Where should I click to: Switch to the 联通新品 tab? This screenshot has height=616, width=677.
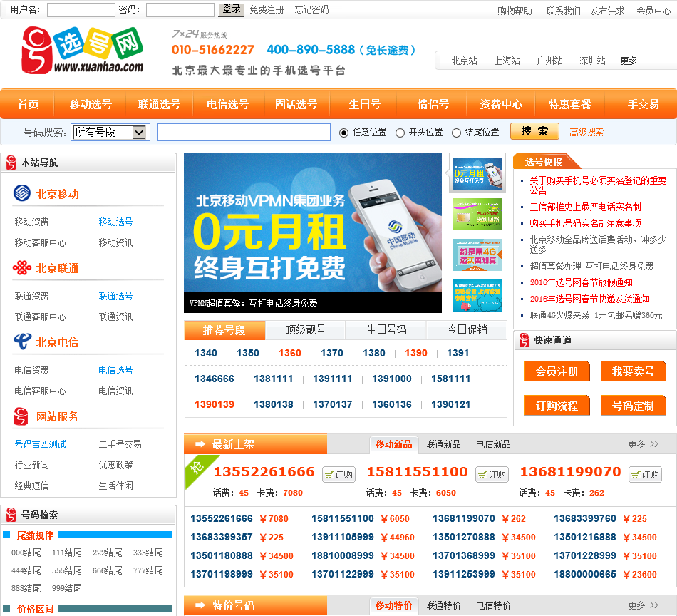tap(443, 444)
